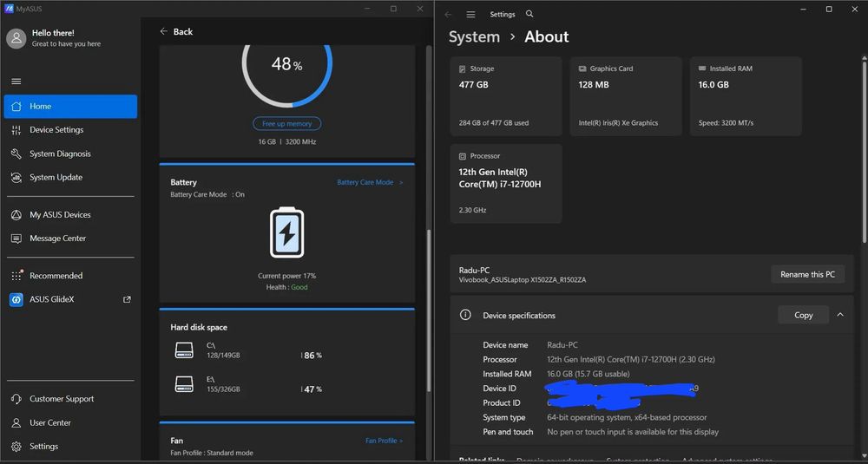Click the Processor card
Viewport: 868px width, 464px height.
pyautogui.click(x=506, y=184)
